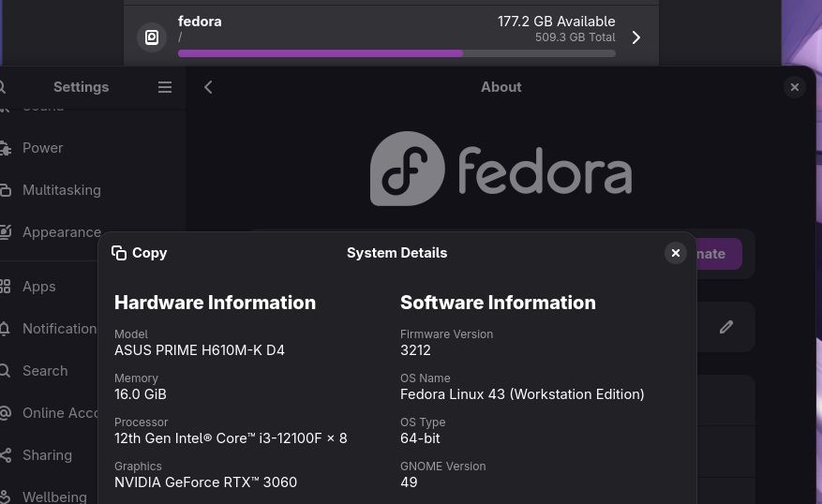
Task: Click the System Details title
Action: 396,253
